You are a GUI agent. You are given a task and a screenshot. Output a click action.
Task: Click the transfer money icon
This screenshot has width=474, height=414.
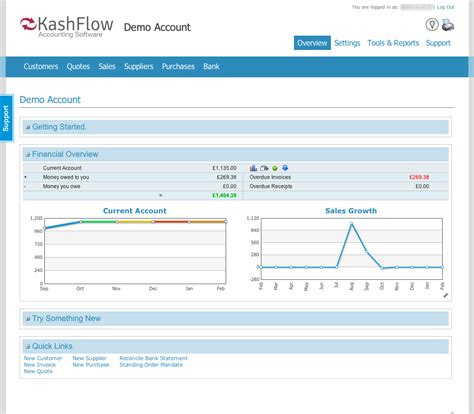[264, 168]
